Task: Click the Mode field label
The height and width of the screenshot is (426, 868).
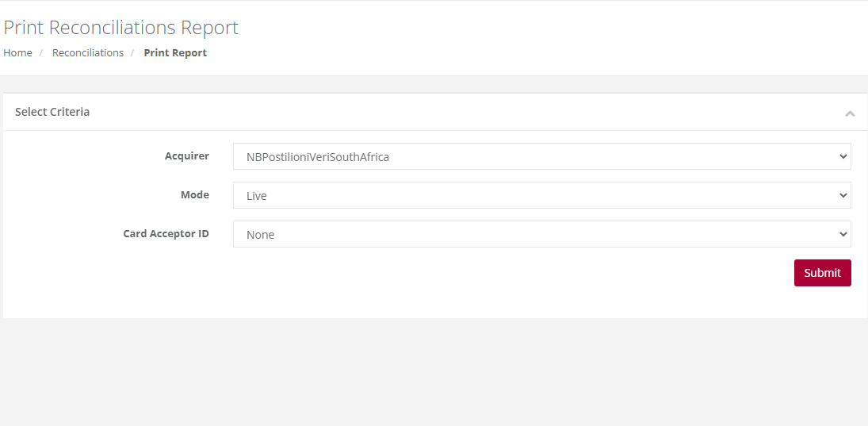Action: pos(195,195)
